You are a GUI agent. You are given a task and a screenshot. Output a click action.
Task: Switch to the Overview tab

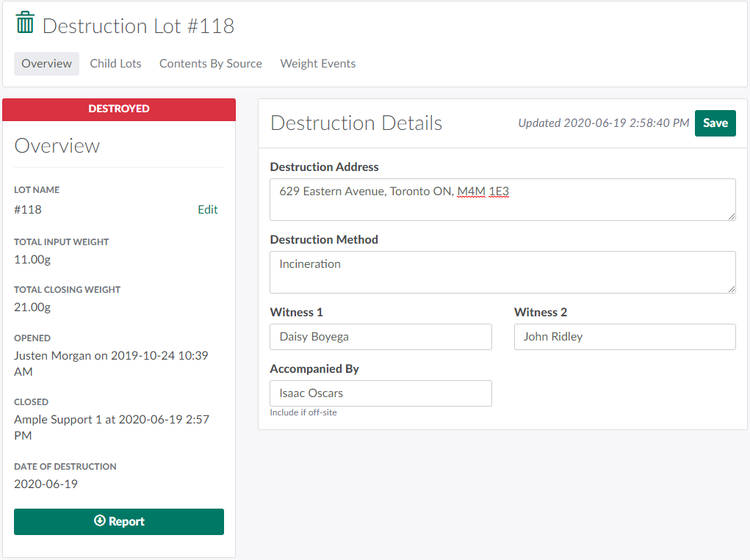point(46,64)
